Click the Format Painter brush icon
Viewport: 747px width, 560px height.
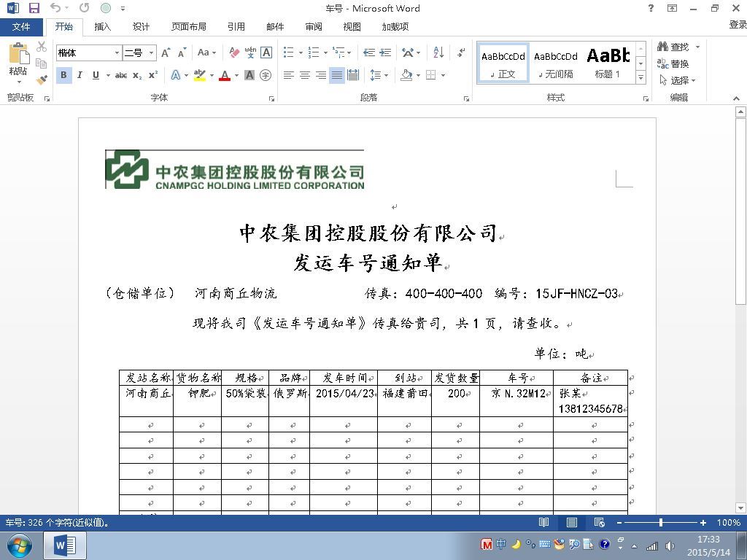click(x=42, y=79)
